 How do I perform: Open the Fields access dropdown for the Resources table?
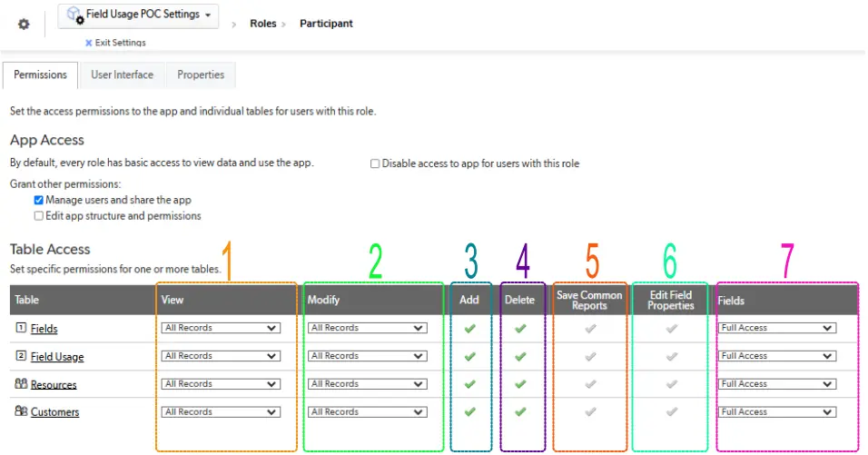coord(776,384)
